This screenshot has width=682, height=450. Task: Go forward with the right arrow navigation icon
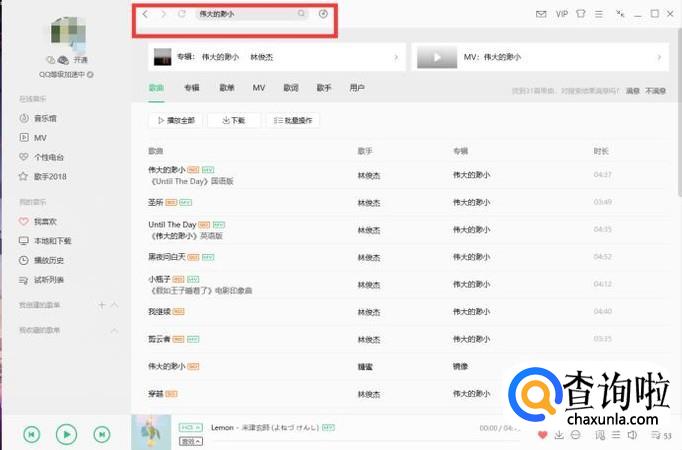[x=164, y=14]
